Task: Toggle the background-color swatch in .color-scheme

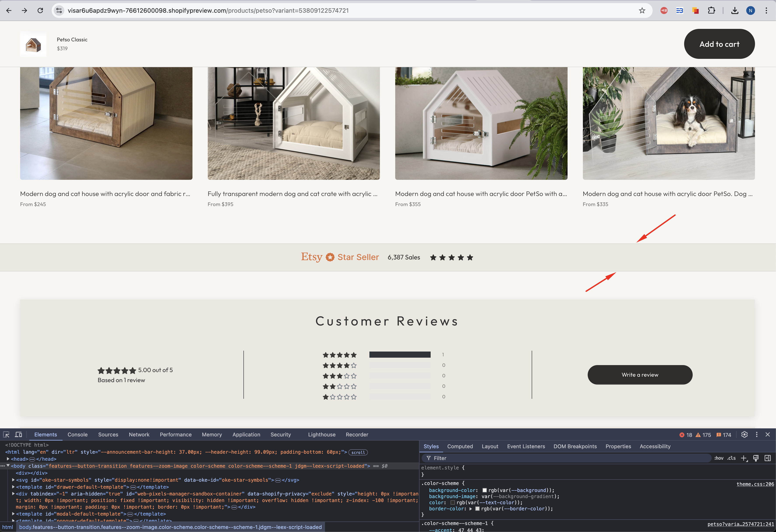Action: pos(484,490)
